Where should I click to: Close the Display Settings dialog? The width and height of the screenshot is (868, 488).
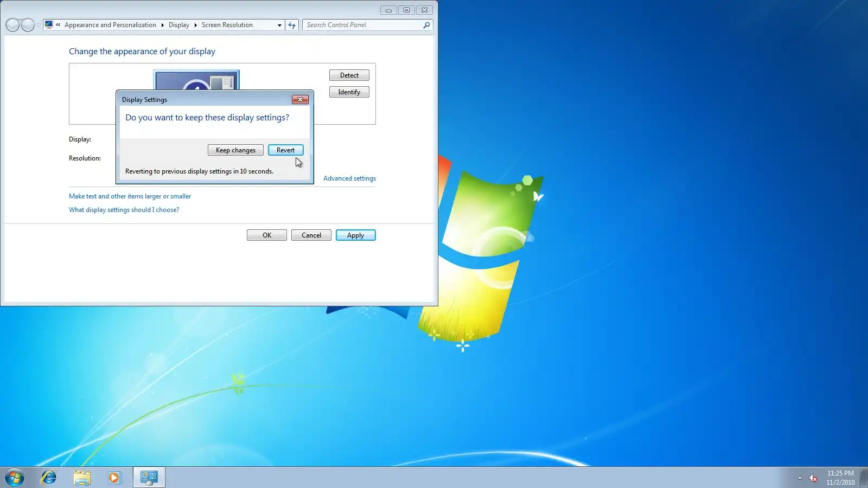[300, 99]
